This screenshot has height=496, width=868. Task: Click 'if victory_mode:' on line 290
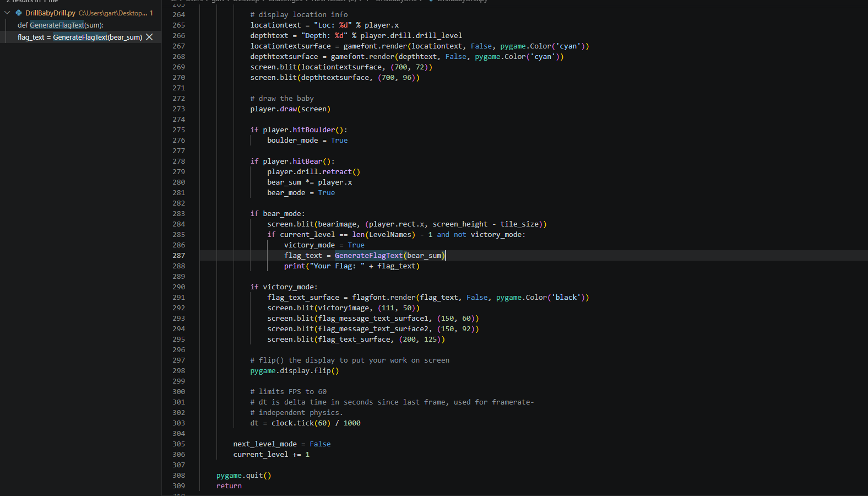tap(284, 287)
